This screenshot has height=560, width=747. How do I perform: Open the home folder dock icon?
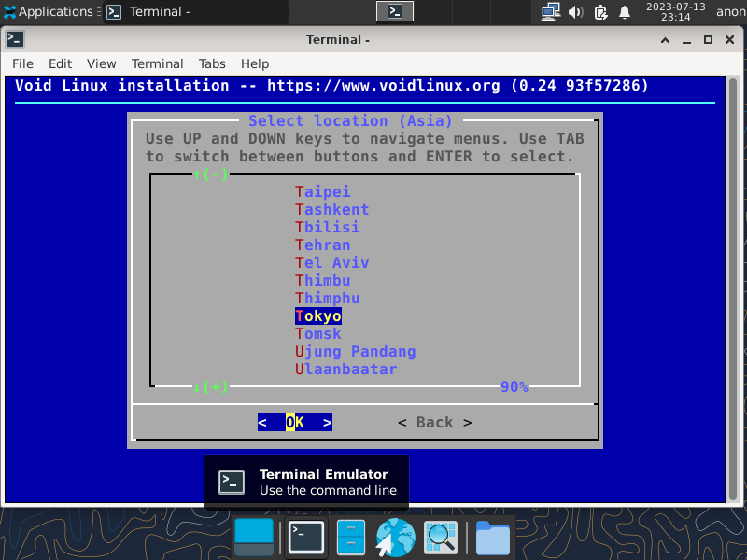click(x=493, y=538)
